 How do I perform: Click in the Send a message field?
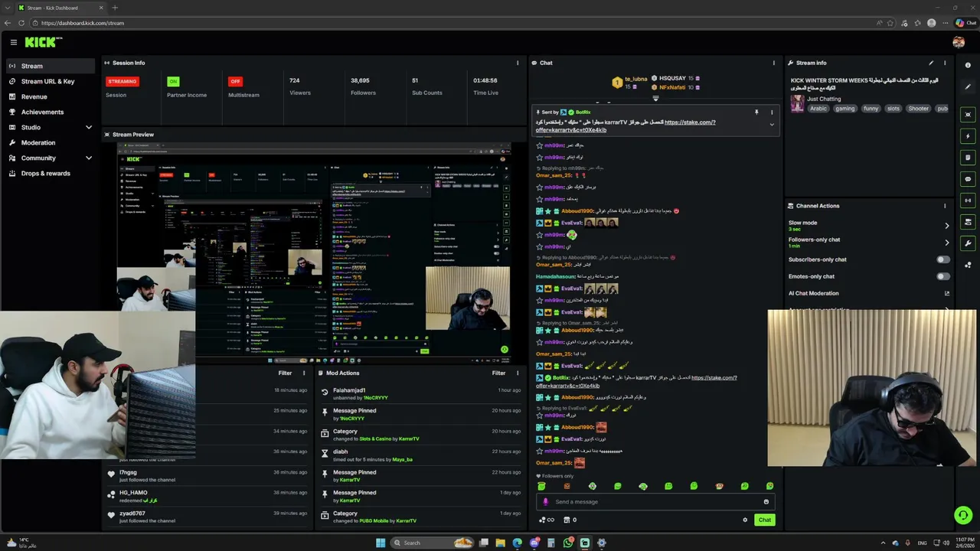pos(655,502)
